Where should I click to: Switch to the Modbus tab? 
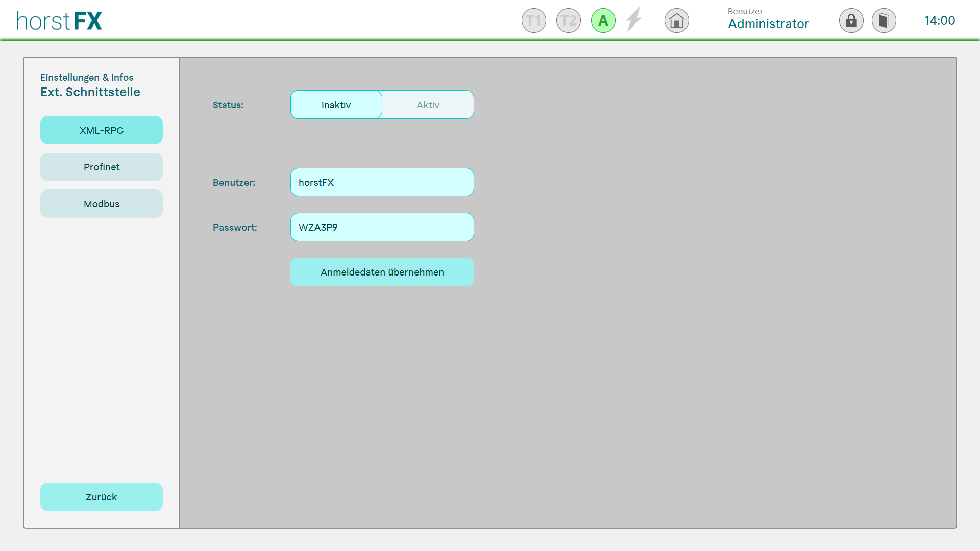click(102, 204)
